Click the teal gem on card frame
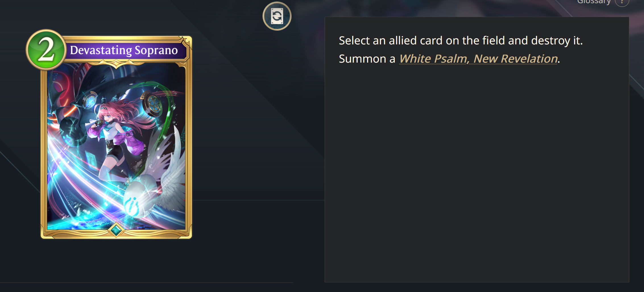This screenshot has width=644, height=292. pos(116,230)
